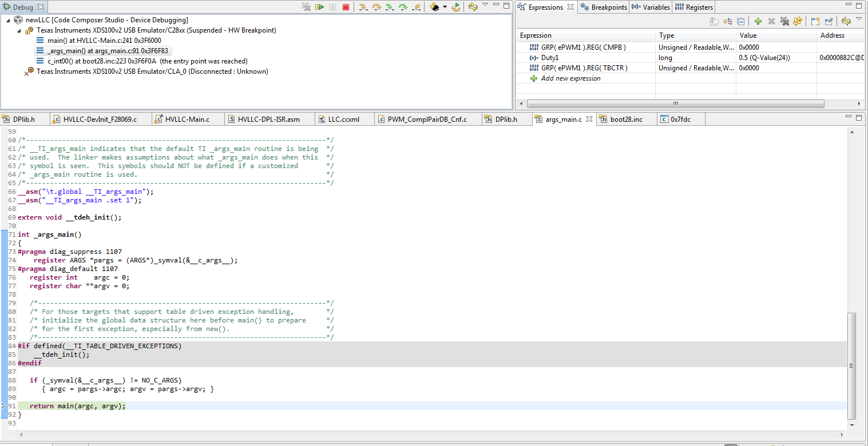Image resolution: width=868 pixels, height=446 pixels.
Task: Open a new Expressions view
Action: [x=815, y=21]
